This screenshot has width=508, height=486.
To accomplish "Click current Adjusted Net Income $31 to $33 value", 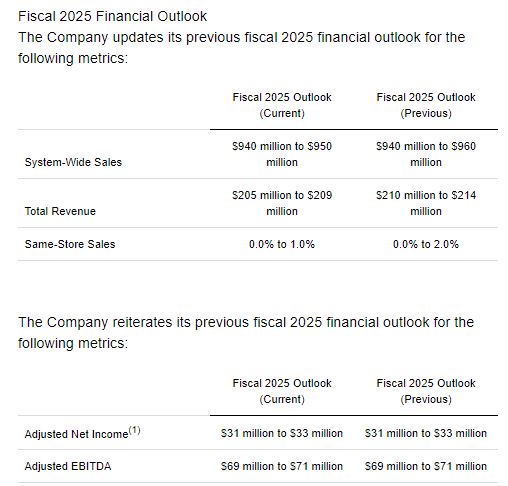I will pos(282,433).
